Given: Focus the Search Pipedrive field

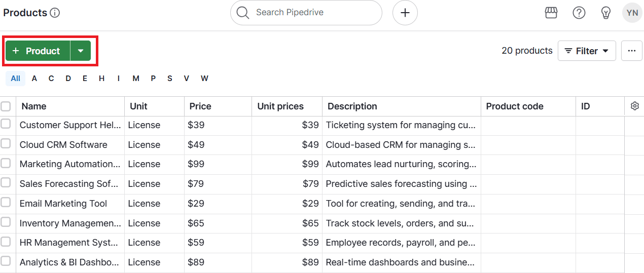Looking at the screenshot, I should click(306, 13).
